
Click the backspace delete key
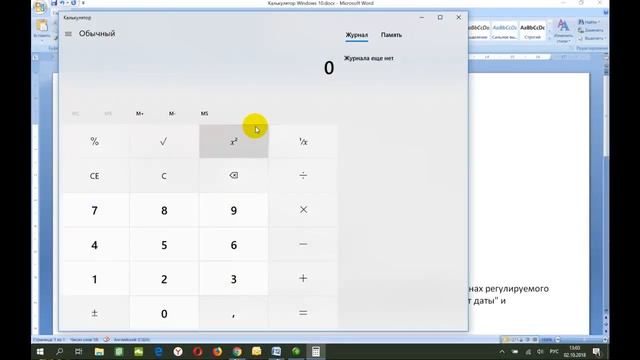(x=233, y=176)
